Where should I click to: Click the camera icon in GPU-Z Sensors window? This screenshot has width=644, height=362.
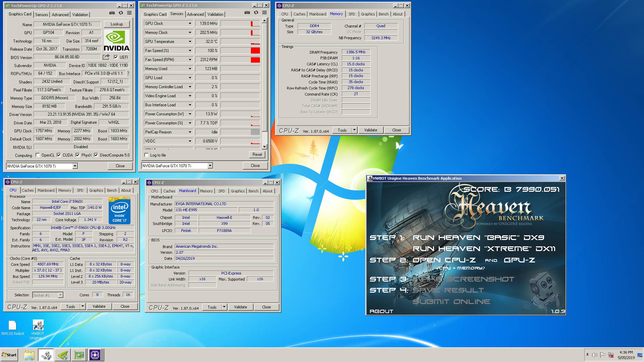247,12
